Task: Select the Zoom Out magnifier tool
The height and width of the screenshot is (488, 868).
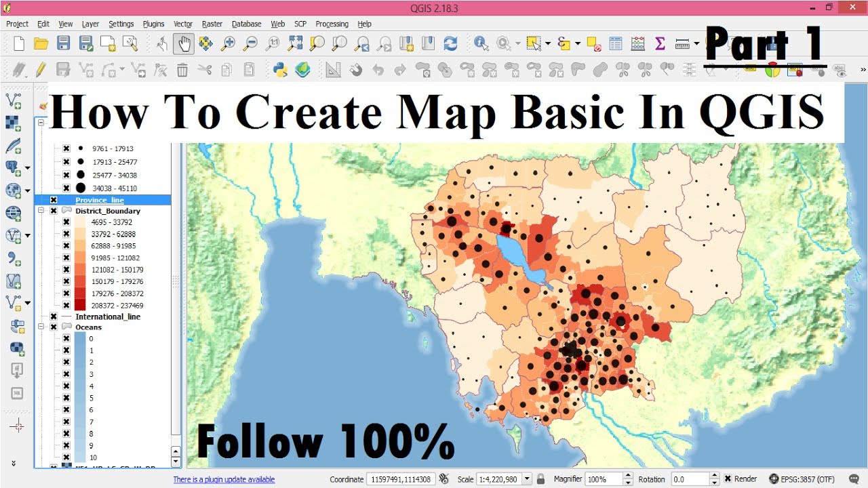Action: (x=251, y=44)
